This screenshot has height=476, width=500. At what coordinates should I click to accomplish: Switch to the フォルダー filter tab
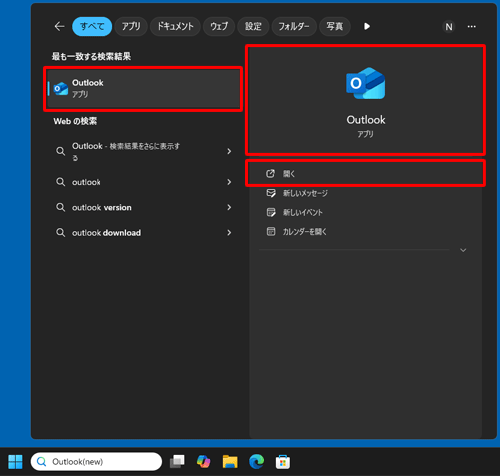coord(294,26)
